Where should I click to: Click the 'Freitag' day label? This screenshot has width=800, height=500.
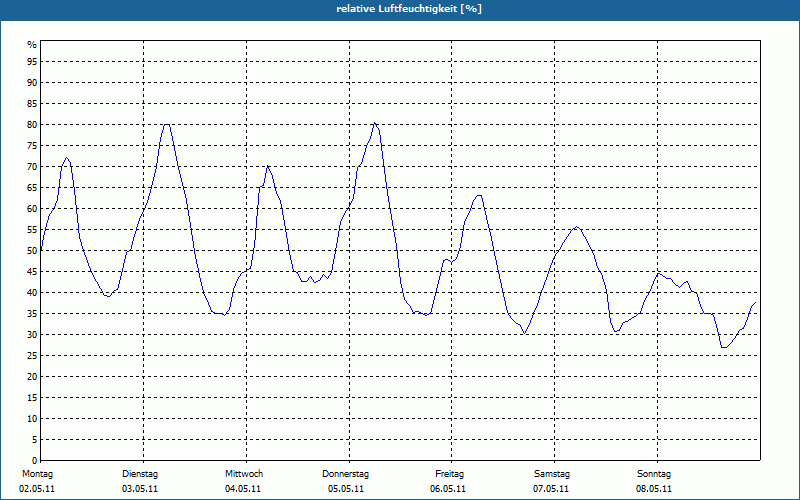coord(449,474)
